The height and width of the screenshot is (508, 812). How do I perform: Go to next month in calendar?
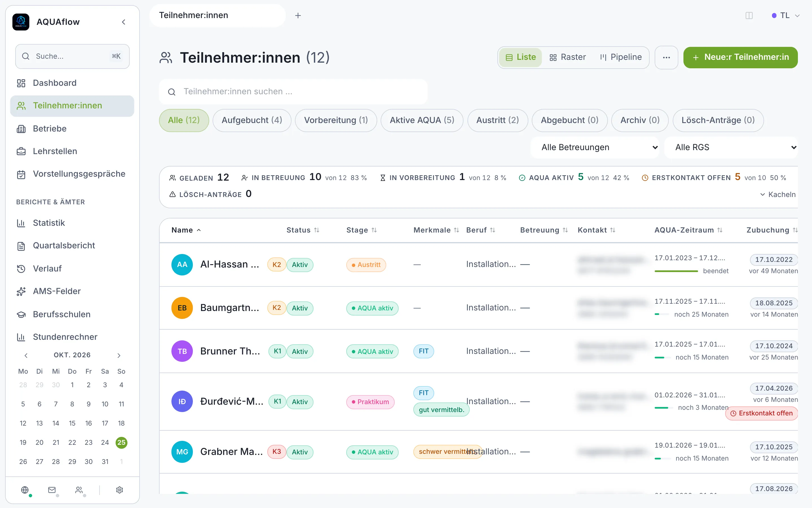119,356
